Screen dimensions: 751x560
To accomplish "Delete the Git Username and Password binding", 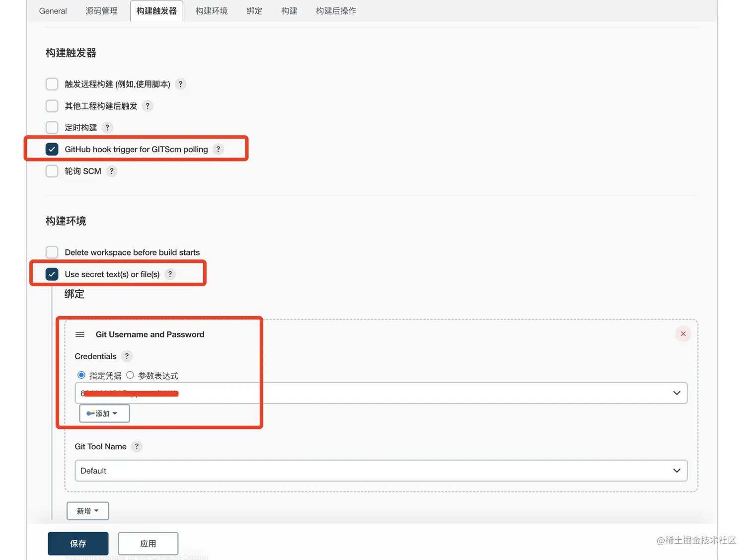I will (683, 334).
